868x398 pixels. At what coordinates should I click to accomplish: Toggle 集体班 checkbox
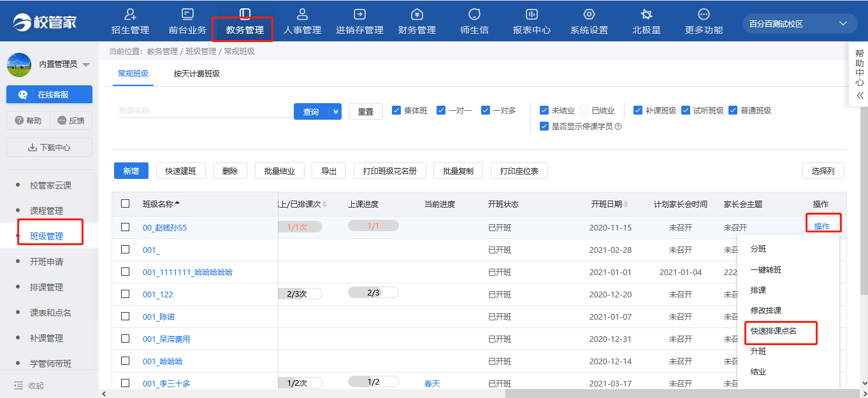pyautogui.click(x=396, y=110)
